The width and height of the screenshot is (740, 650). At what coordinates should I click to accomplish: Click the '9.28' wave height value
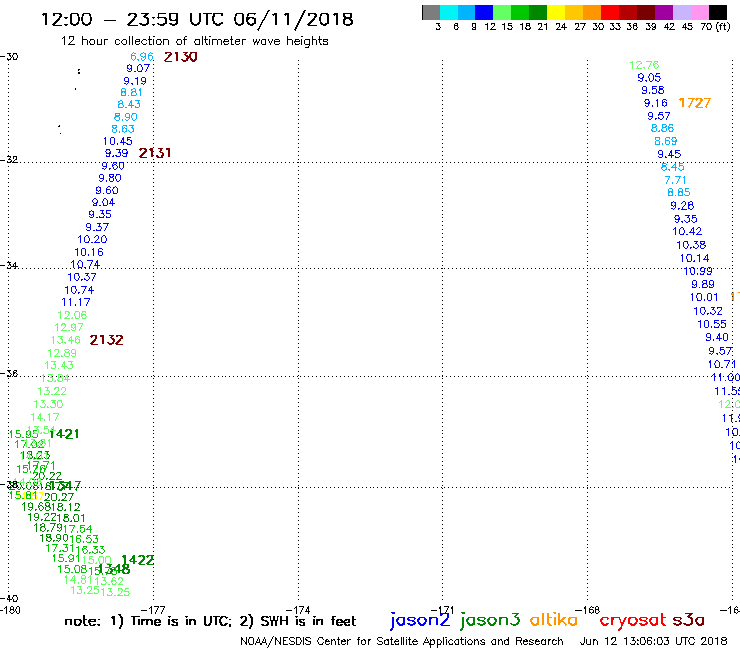tap(682, 206)
